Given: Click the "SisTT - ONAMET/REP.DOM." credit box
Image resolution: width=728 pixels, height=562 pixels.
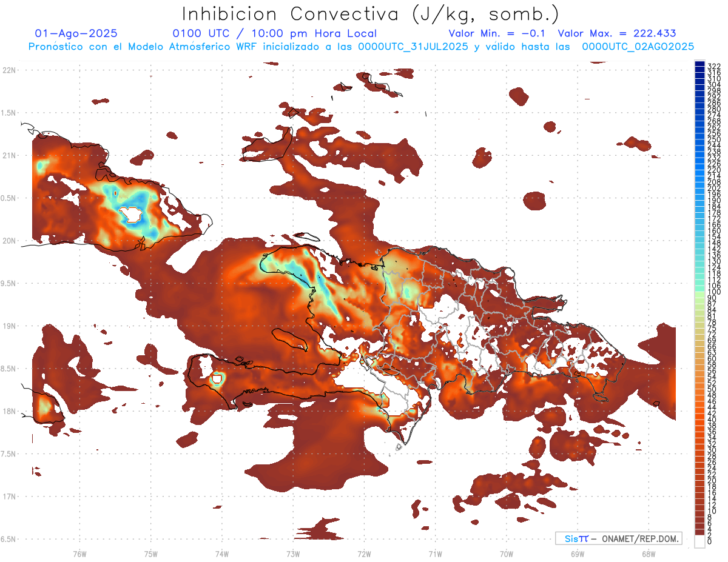Looking at the screenshot, I should pyautogui.click(x=618, y=538).
